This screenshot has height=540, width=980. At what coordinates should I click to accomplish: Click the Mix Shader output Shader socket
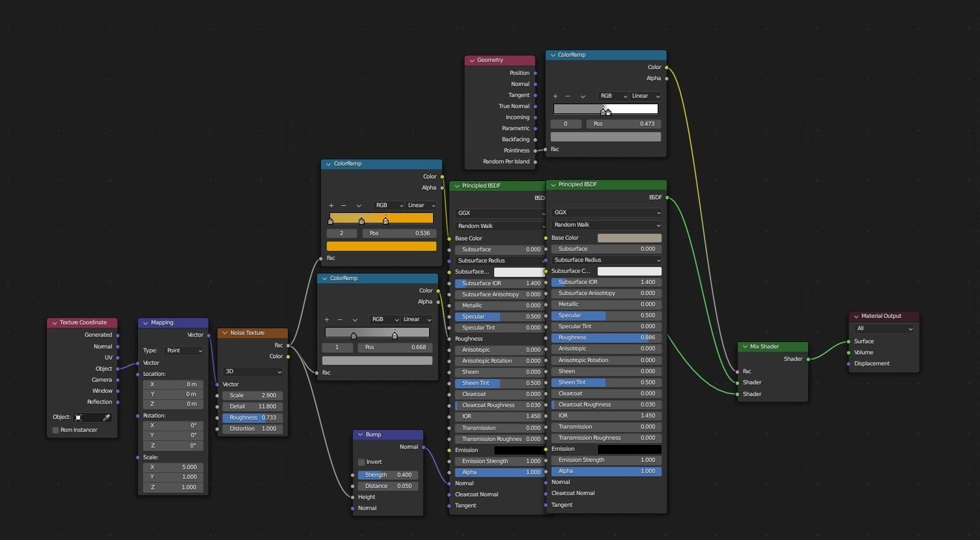tap(808, 359)
